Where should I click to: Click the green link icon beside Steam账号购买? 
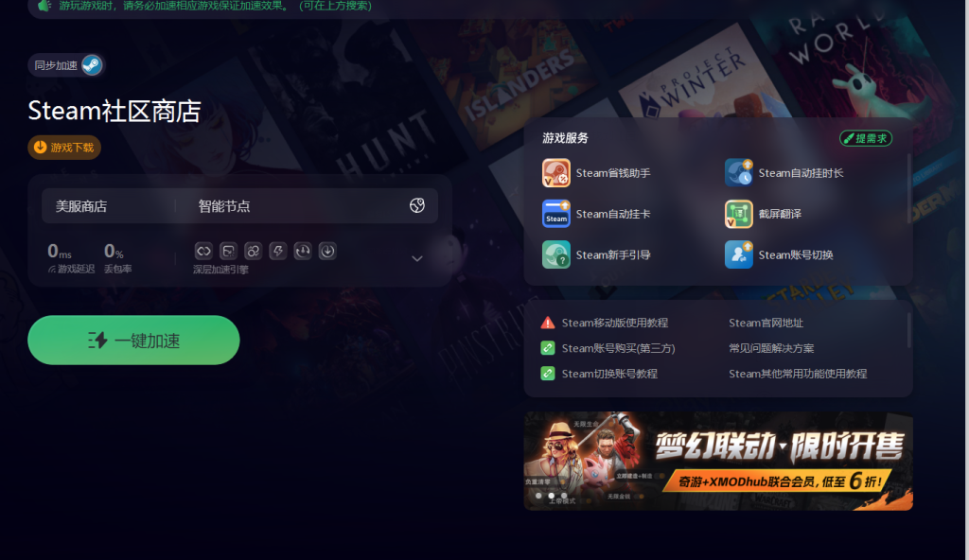(x=548, y=348)
